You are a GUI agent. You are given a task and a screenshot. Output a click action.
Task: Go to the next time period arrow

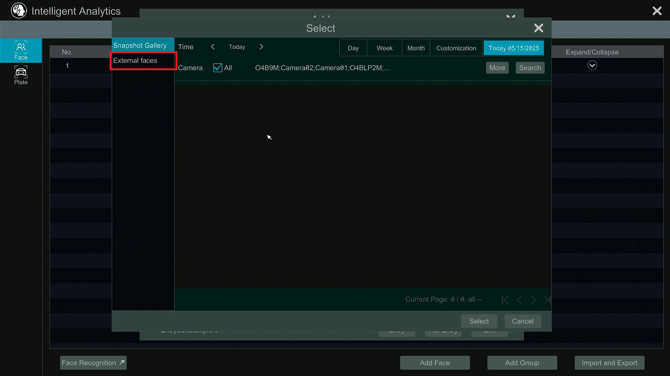coord(261,47)
